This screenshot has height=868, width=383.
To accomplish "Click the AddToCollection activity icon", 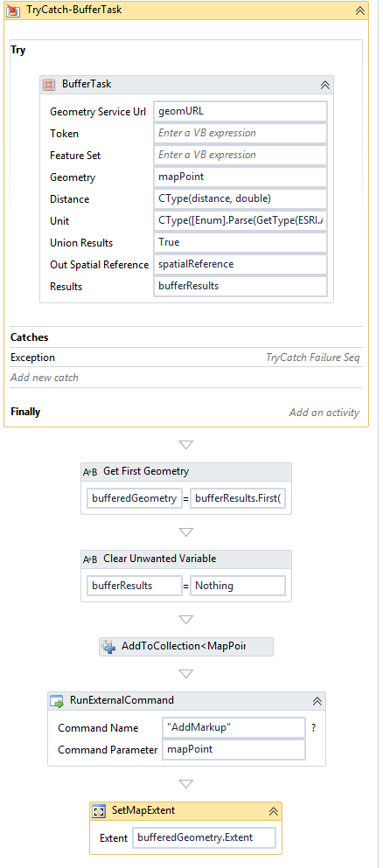I will click(108, 646).
